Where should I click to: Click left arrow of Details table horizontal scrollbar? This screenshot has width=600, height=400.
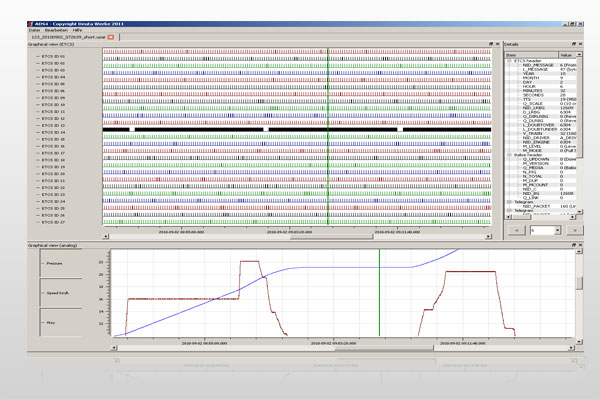[509, 217]
